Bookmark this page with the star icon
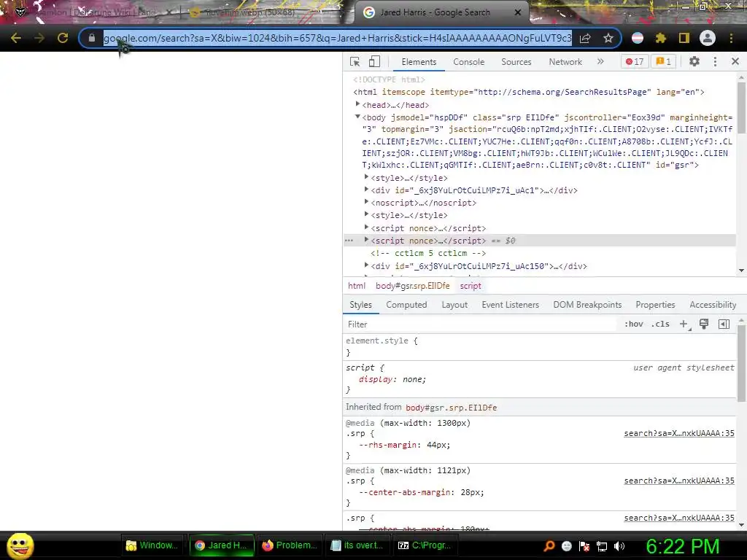The width and height of the screenshot is (747, 560). (608, 38)
